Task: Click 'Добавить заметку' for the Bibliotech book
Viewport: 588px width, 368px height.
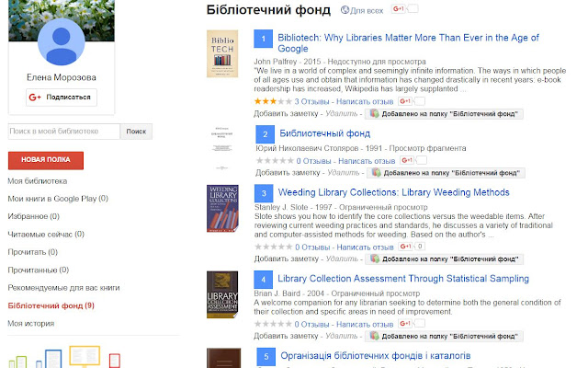Action: click(x=286, y=113)
